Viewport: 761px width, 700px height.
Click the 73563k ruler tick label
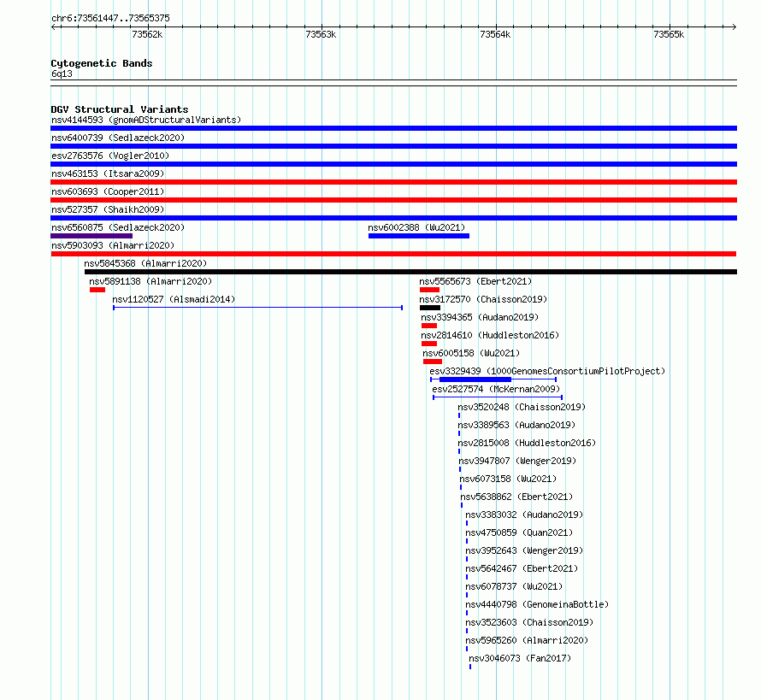click(x=321, y=34)
